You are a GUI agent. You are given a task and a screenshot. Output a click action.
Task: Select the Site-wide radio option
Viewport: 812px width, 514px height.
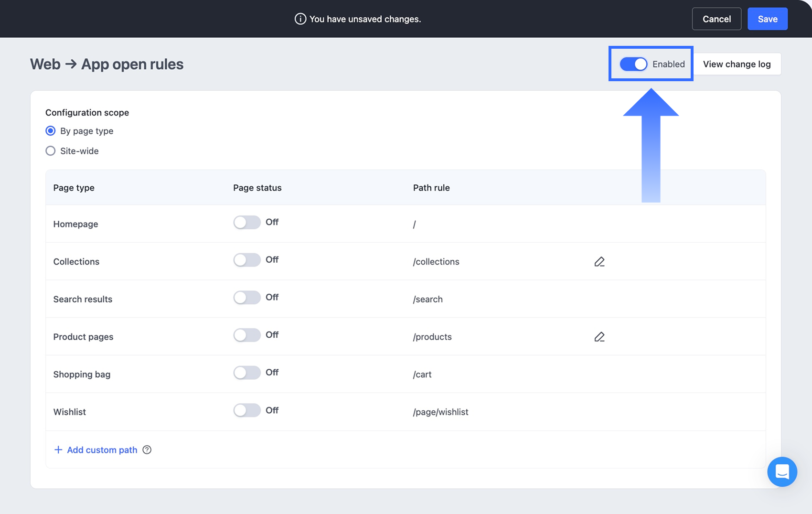pos(50,151)
